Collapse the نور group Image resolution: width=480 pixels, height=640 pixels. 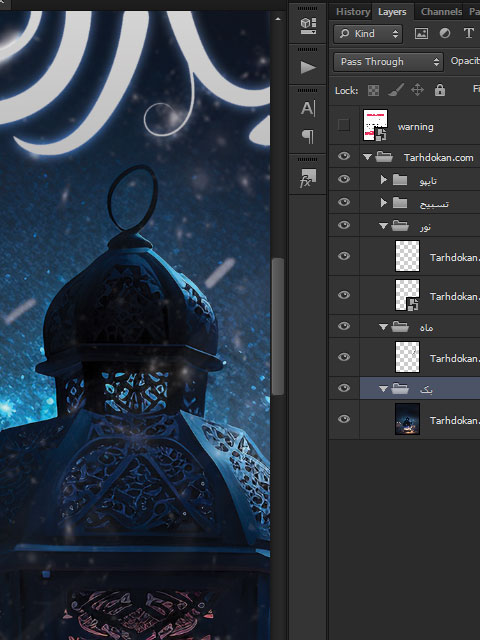pyautogui.click(x=383, y=225)
